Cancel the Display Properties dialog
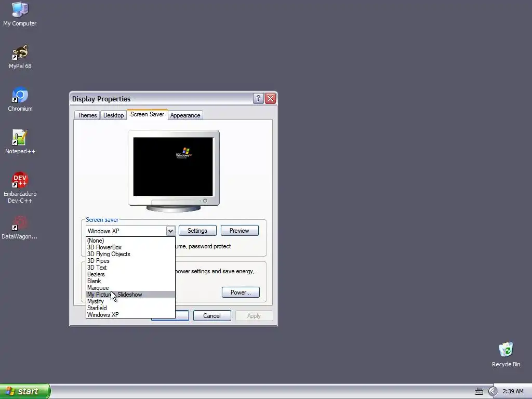 [x=212, y=316]
